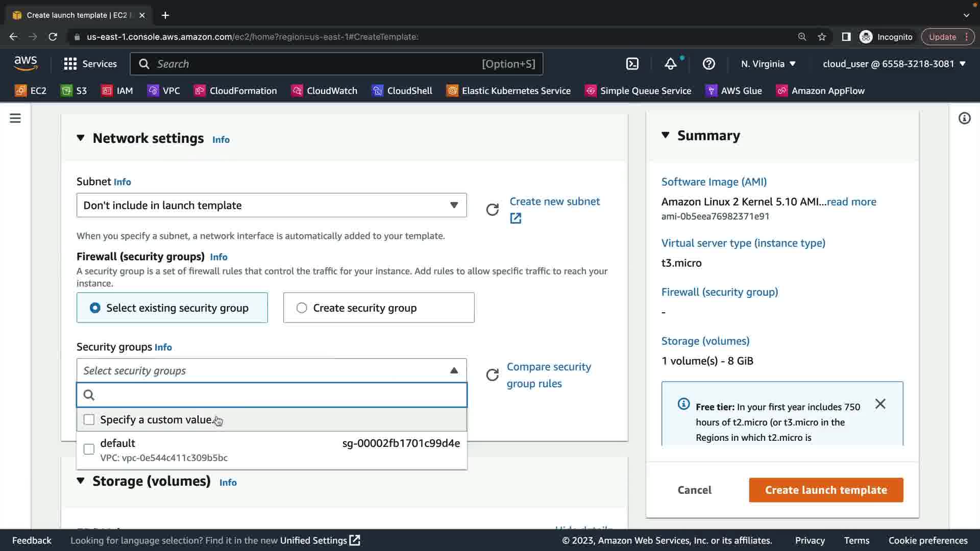Tick the Specify a custom value checkbox
The image size is (980, 551).
coord(89,420)
